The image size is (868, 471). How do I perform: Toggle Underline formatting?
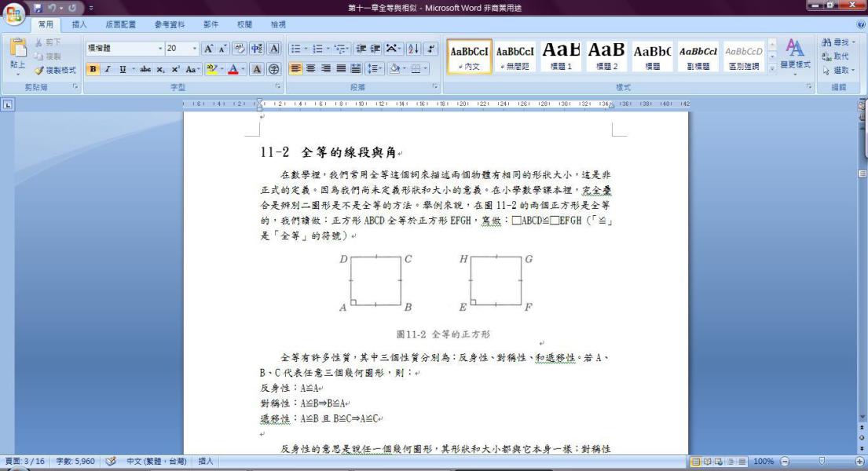click(123, 69)
